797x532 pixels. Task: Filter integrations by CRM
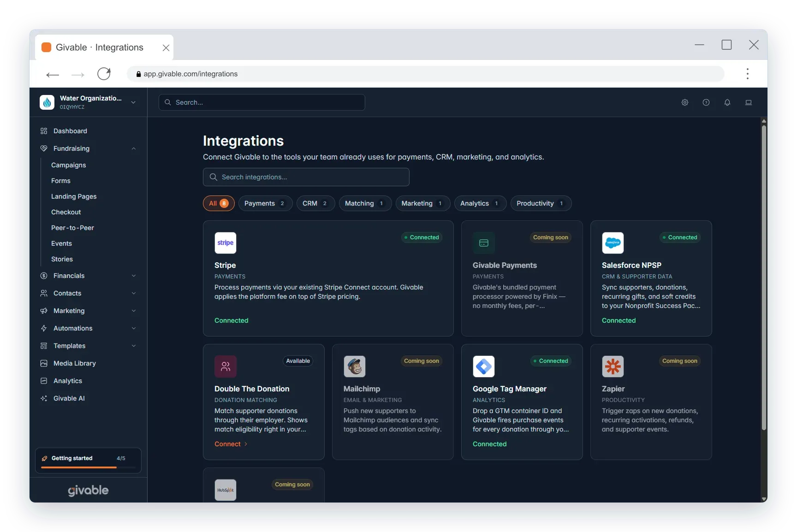coord(315,203)
